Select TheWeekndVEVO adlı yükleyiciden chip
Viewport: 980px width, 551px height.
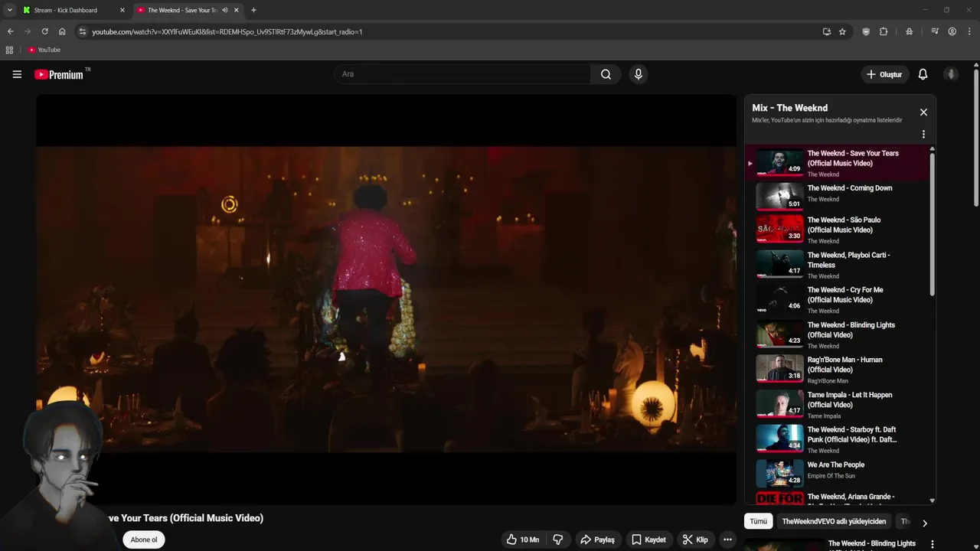click(834, 521)
